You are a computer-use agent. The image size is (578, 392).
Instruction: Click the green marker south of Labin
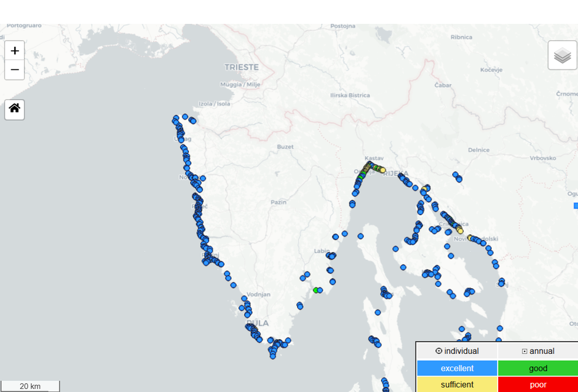click(x=315, y=290)
